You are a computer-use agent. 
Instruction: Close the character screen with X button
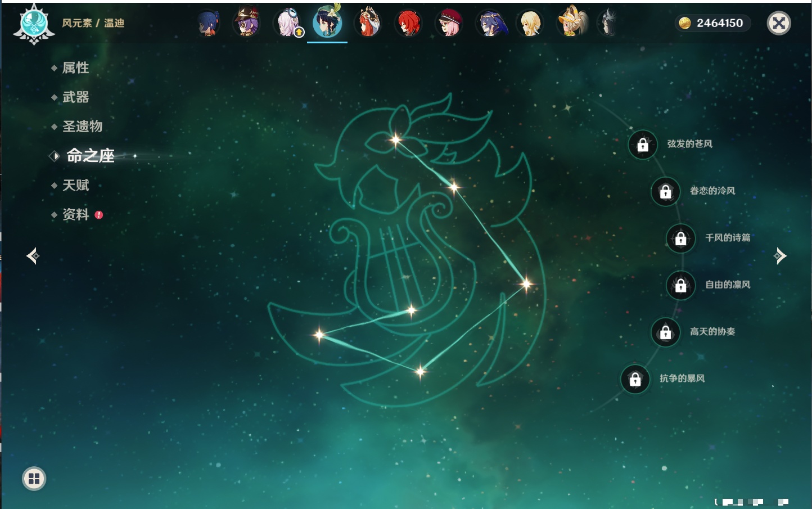tap(779, 23)
